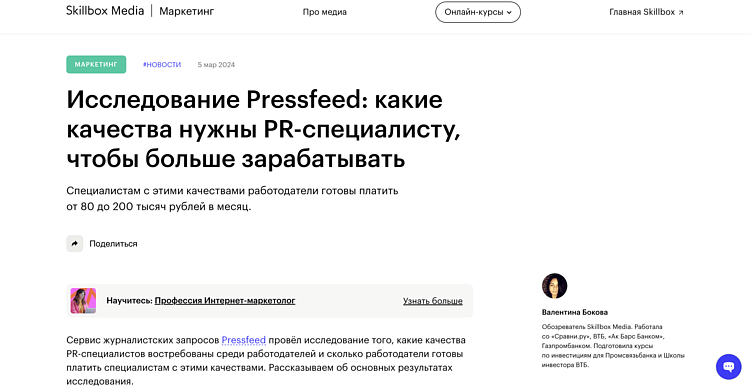Open the course promo thumbnail image
The image size is (751, 389).
(83, 300)
